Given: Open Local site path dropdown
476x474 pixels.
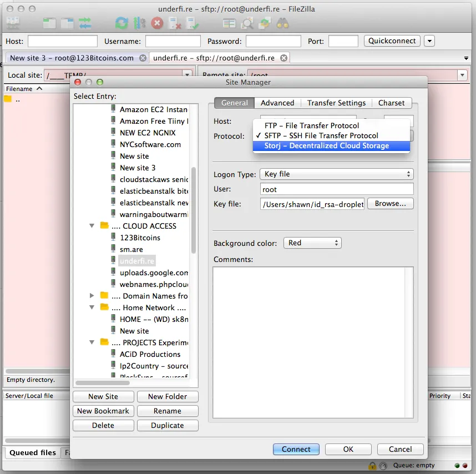Looking at the screenshot, I should pos(188,74).
